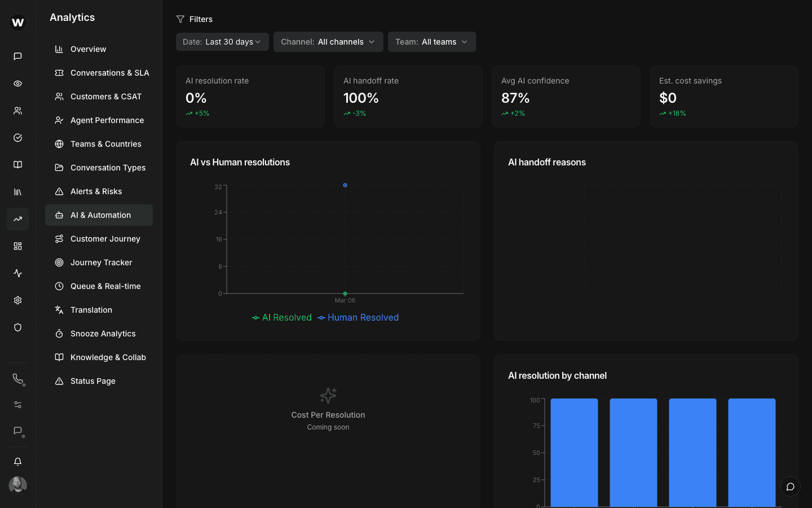Select the eye visibility icon in the sidebar rail
Viewport: 812px width, 508px height.
tap(17, 83)
